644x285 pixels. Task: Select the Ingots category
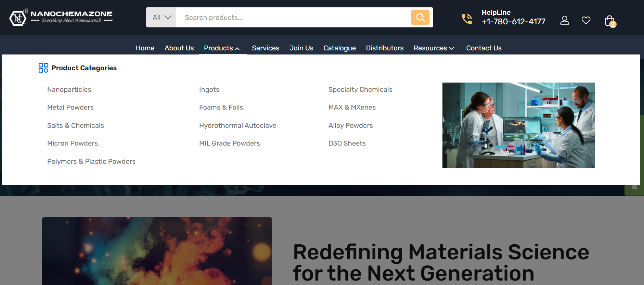coord(209,89)
